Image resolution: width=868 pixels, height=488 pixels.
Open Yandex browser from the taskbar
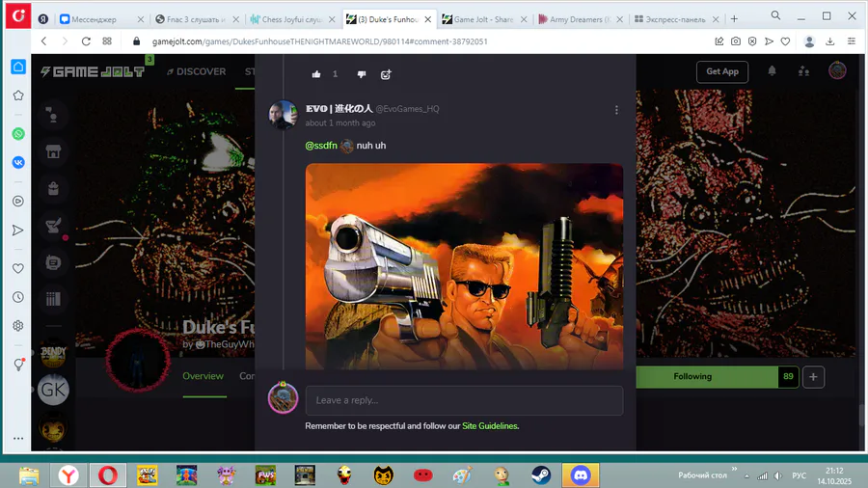[x=68, y=475]
